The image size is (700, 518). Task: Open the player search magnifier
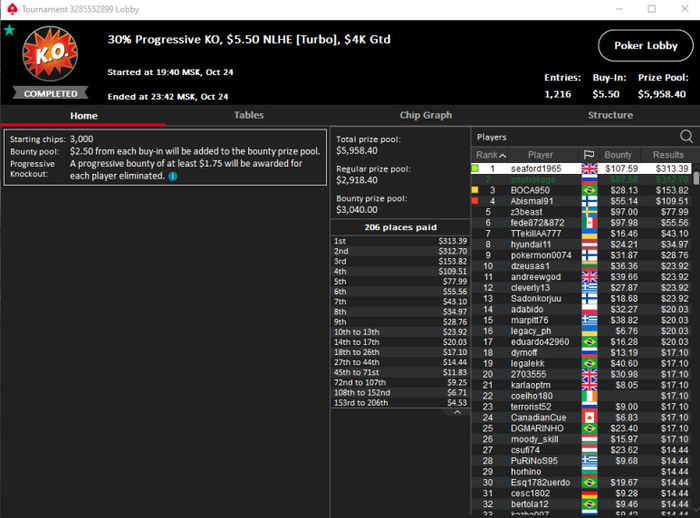[686, 136]
